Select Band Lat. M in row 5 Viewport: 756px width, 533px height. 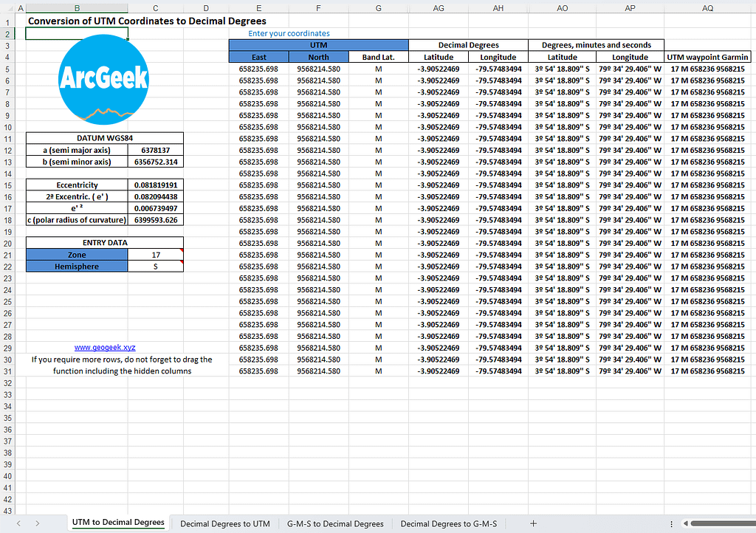[379, 69]
